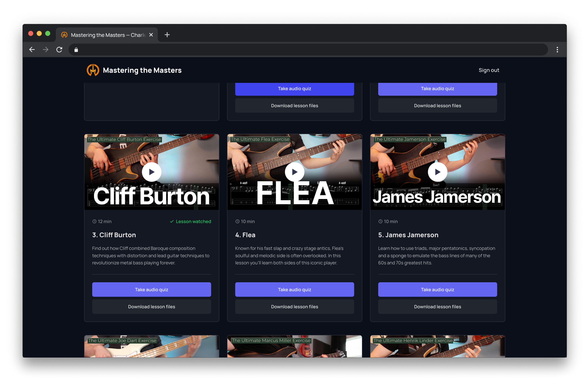The height and width of the screenshot is (383, 588).
Task: Open the browser three-dot menu
Action: coord(557,50)
